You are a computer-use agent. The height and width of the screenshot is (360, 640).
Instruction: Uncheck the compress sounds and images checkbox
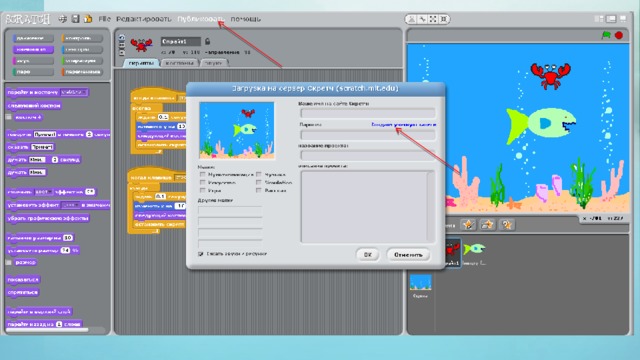coord(201,254)
